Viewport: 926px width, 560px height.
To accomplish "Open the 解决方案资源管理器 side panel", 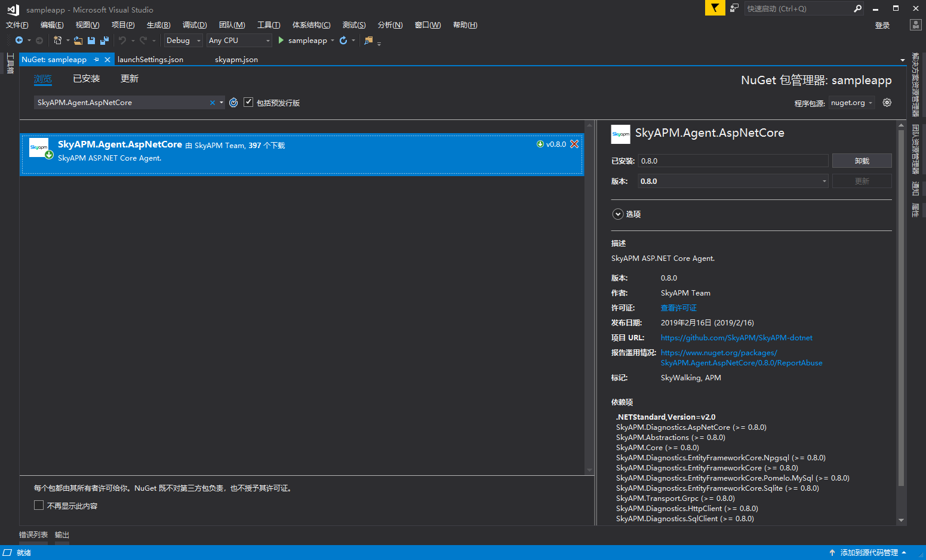I will [x=915, y=84].
